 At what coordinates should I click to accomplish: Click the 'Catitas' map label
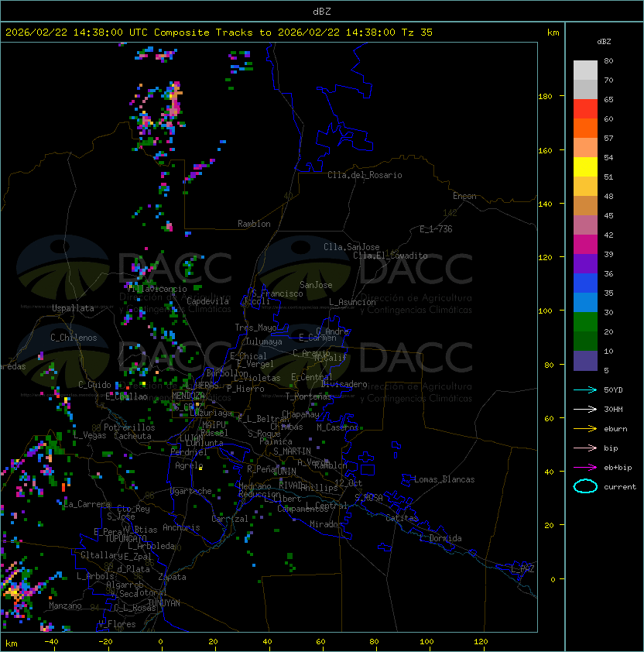(402, 518)
